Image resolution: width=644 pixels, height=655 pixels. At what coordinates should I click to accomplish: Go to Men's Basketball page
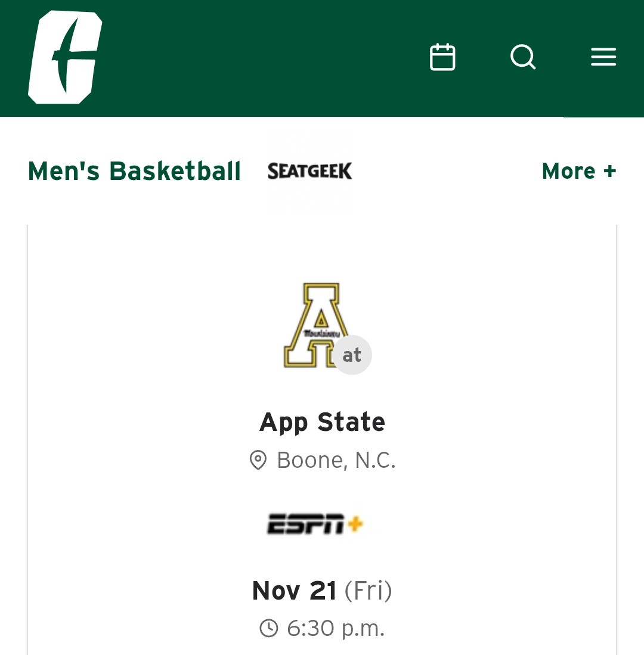click(x=134, y=172)
